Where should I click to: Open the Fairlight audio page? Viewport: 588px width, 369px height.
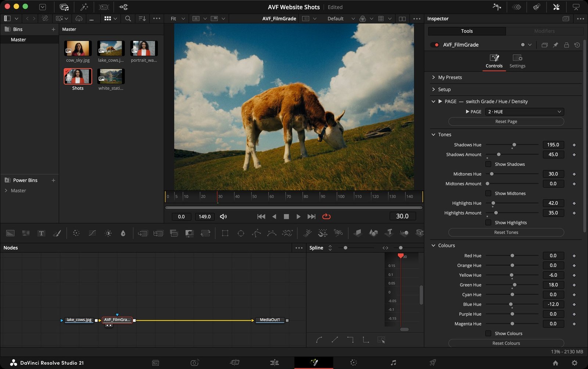[393, 363]
